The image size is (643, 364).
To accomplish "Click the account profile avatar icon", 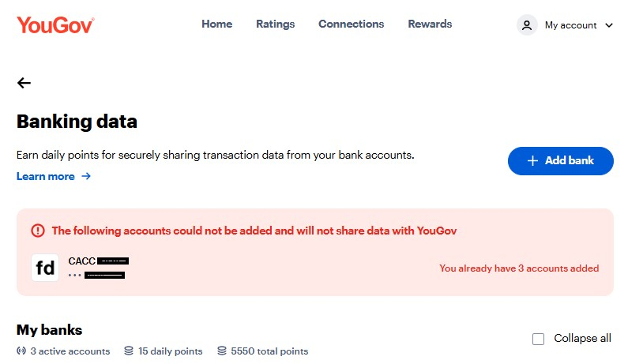I will [x=527, y=25].
